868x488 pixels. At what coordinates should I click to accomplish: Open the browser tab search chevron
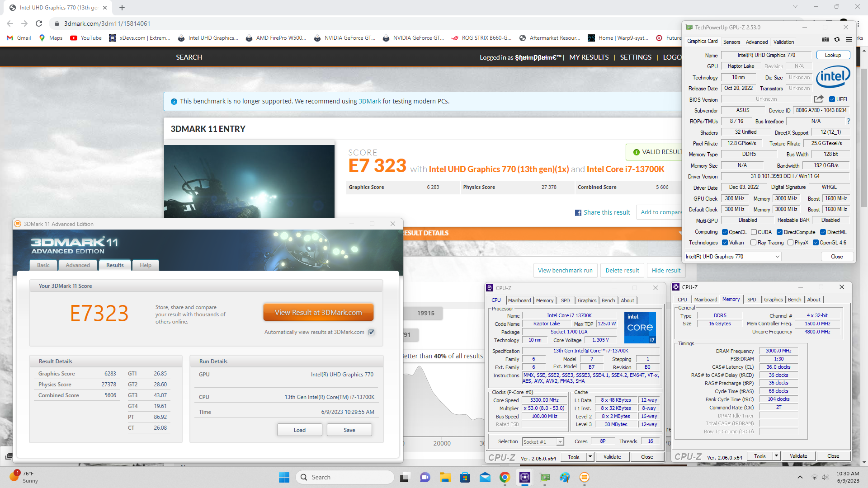(x=795, y=7)
